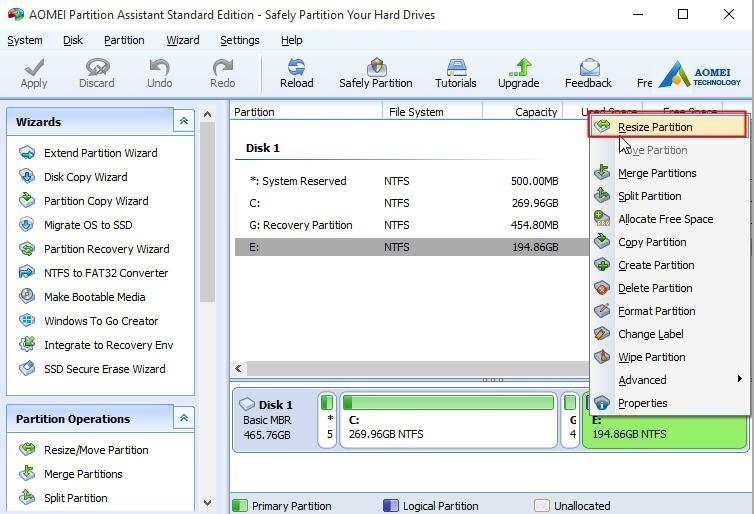754x514 pixels.
Task: Click the small System Reserved disk block
Action: [327, 421]
